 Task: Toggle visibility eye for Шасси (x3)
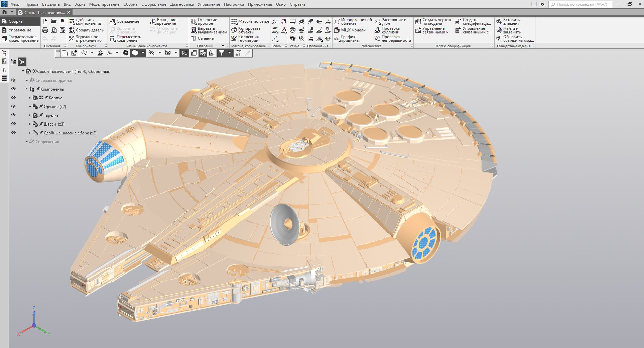click(13, 124)
